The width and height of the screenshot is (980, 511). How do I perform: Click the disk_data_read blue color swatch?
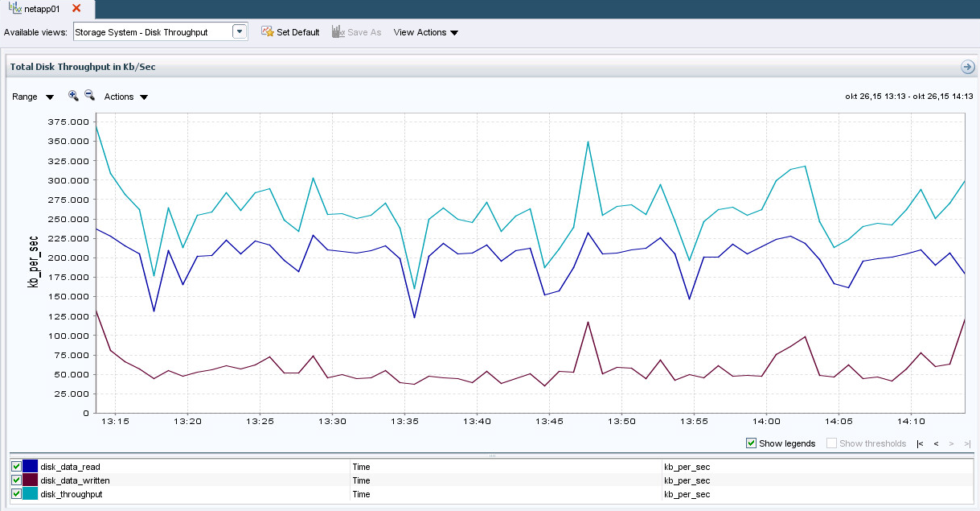(x=31, y=467)
